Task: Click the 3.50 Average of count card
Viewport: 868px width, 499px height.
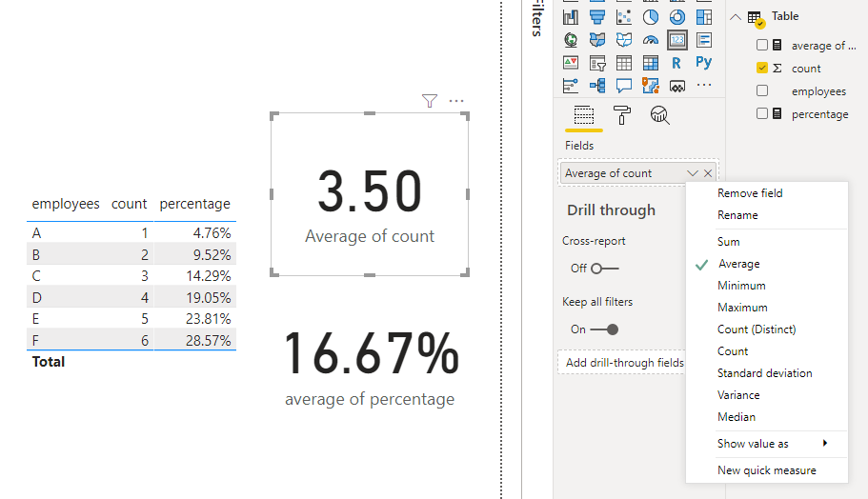Action: (x=370, y=193)
